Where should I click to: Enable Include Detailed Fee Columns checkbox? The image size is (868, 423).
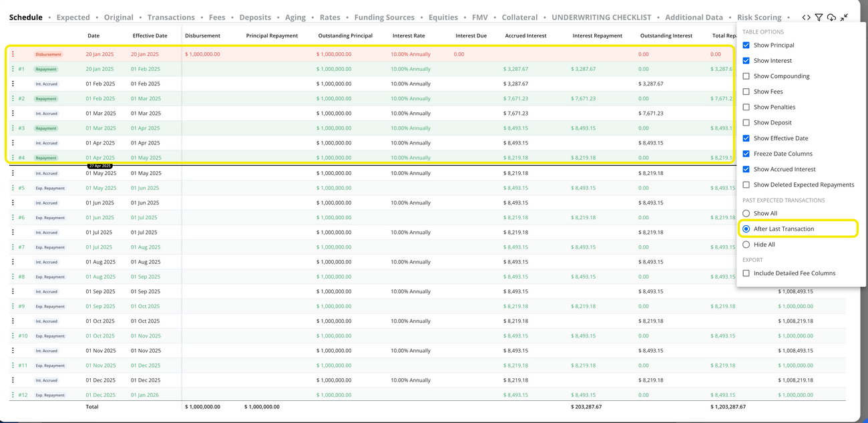pyautogui.click(x=746, y=273)
